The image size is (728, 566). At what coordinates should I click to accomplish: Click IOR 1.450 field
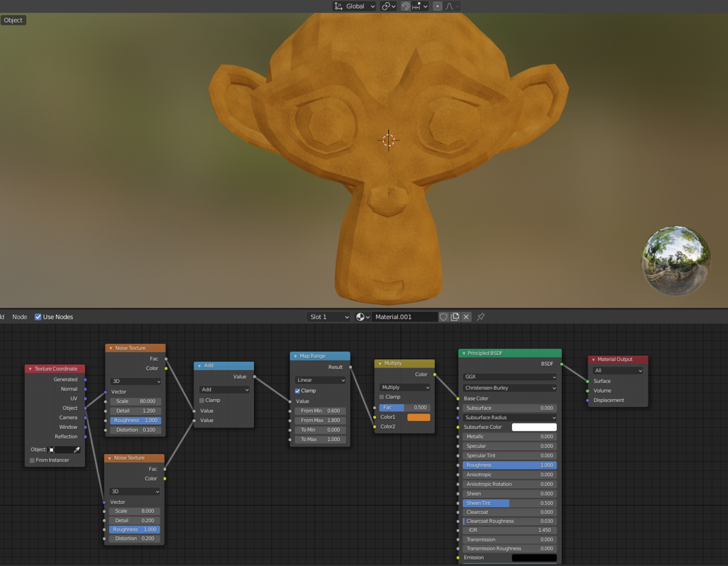(510, 530)
